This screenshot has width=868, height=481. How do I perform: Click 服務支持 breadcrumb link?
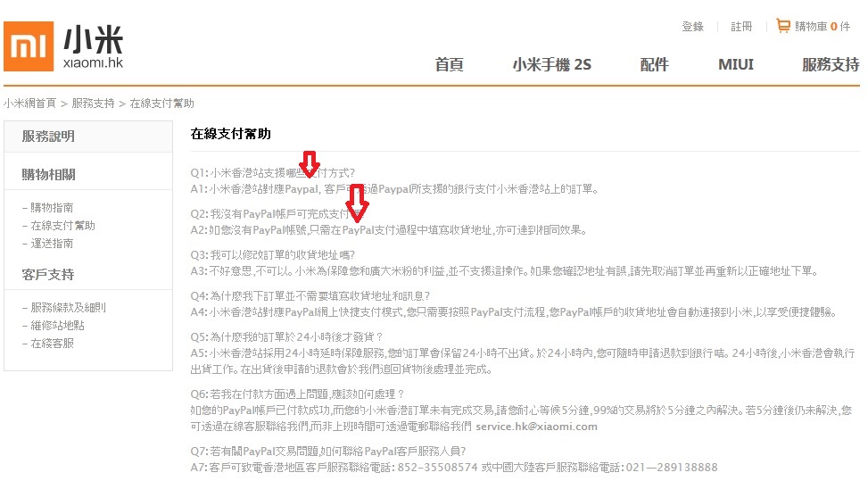[x=93, y=104]
